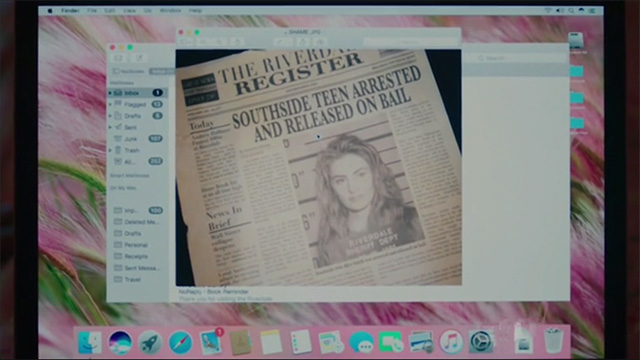Image resolution: width=640 pixels, height=360 pixels.
Task: Open the Apple menu
Action: pyautogui.click(x=50, y=11)
